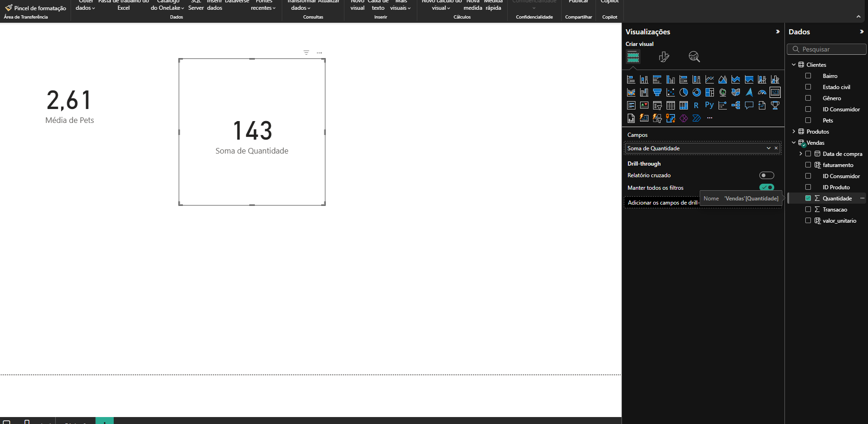Select the area chart visual
Viewport: 868px width, 424px height.
click(x=723, y=80)
